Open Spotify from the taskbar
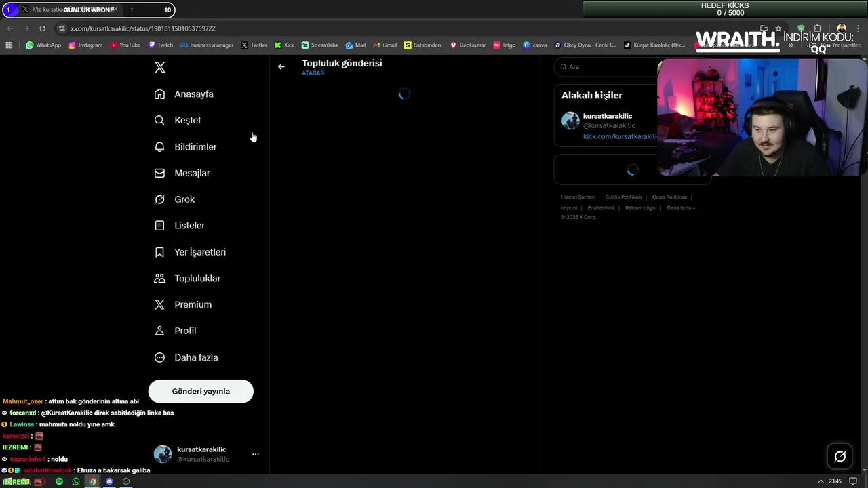868x488 pixels. (59, 482)
